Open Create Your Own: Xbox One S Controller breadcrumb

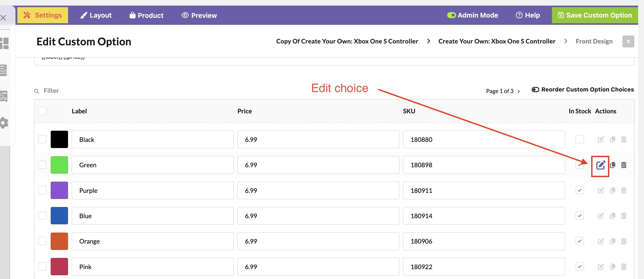(x=497, y=41)
